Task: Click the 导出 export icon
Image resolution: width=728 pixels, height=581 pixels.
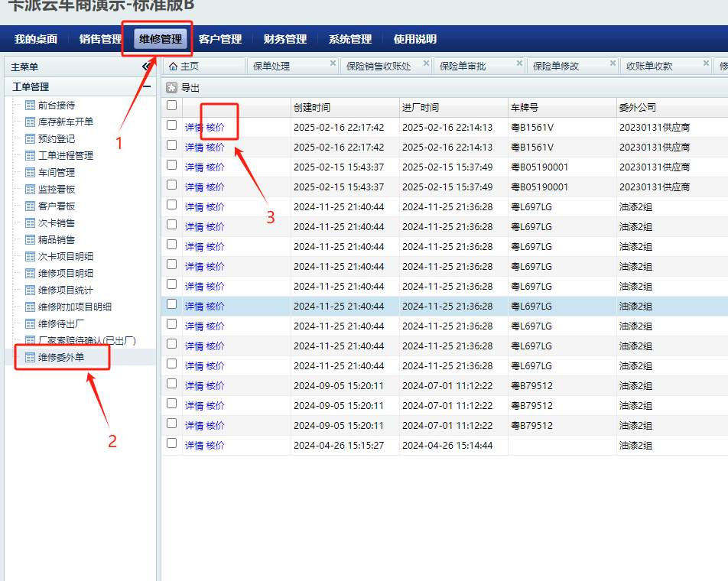Action: tap(171, 88)
